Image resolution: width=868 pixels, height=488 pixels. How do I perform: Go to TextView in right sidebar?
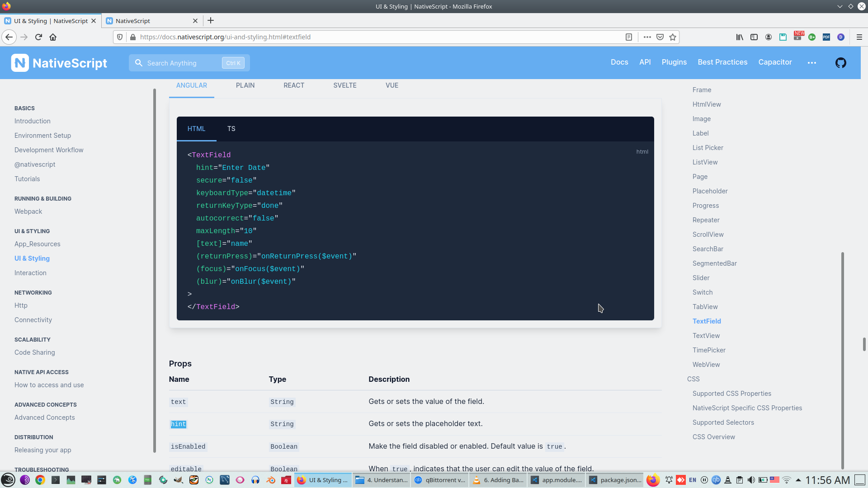[x=706, y=336]
